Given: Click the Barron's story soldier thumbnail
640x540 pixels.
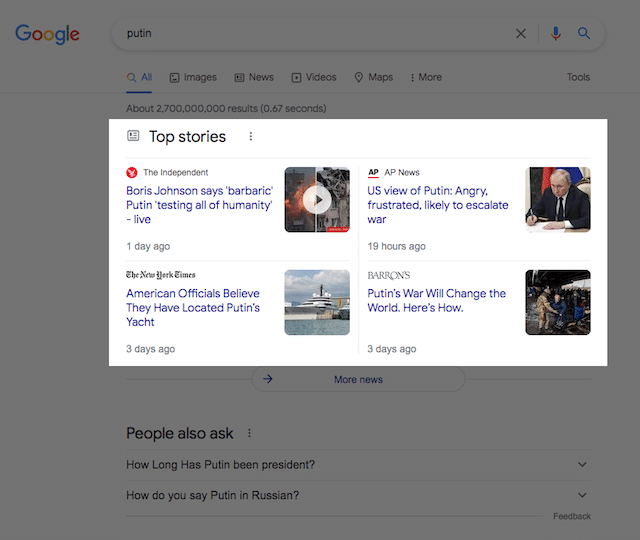Looking at the screenshot, I should click(x=558, y=302).
